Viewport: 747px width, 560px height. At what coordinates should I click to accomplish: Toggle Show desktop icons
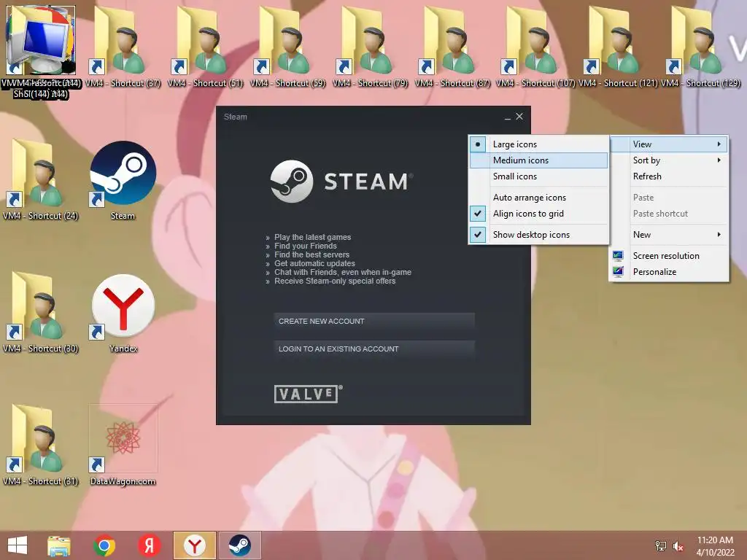point(539,234)
